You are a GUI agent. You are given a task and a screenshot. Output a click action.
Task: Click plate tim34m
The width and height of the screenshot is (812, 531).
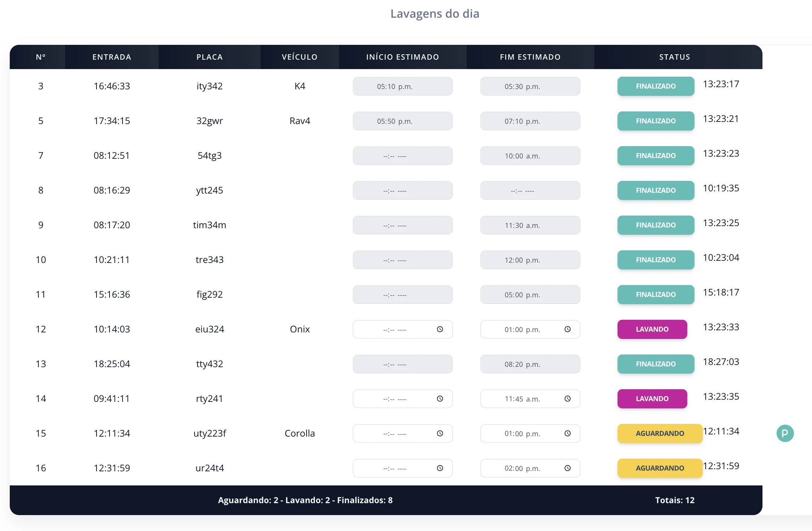pyautogui.click(x=209, y=225)
